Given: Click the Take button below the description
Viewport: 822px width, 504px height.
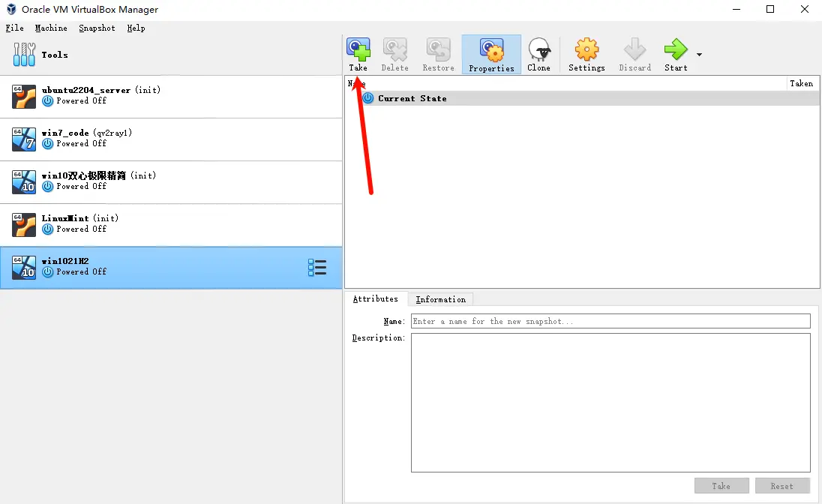Looking at the screenshot, I should [x=721, y=486].
